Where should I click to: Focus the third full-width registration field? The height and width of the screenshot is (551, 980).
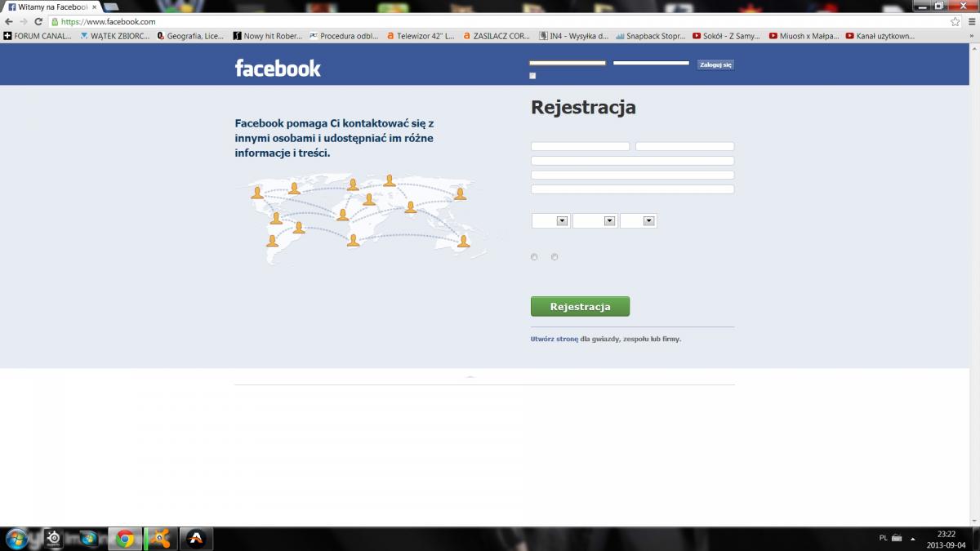pos(632,189)
